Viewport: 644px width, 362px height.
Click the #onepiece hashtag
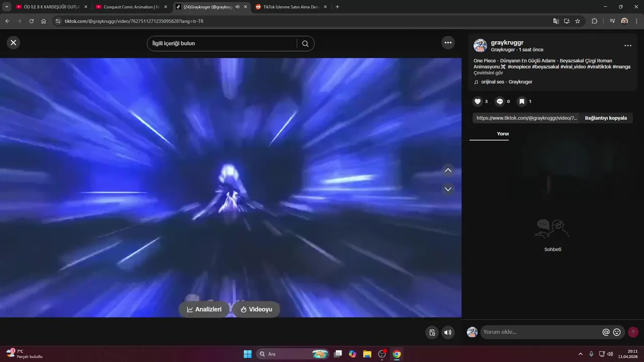[519, 67]
